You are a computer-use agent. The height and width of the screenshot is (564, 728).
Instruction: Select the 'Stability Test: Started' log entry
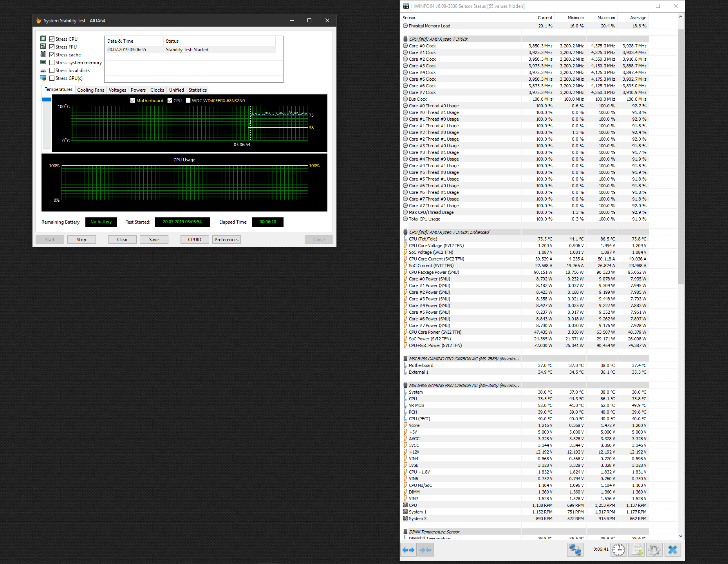point(190,50)
